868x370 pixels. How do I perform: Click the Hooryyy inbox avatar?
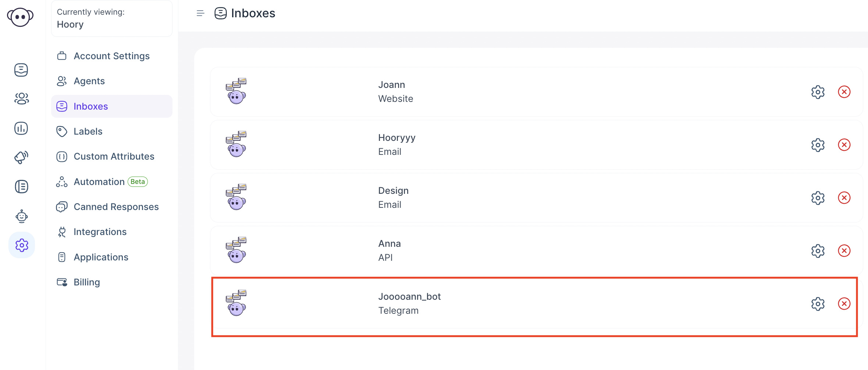click(x=236, y=144)
